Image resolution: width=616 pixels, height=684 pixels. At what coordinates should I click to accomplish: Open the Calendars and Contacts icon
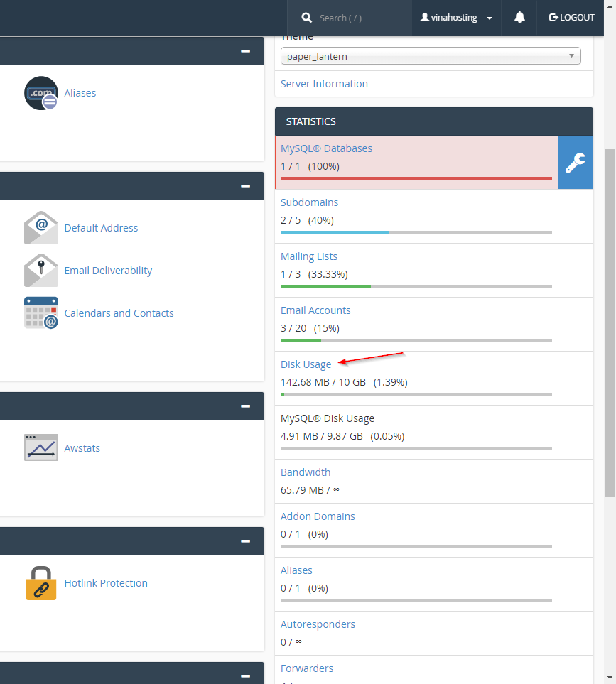[x=40, y=313]
